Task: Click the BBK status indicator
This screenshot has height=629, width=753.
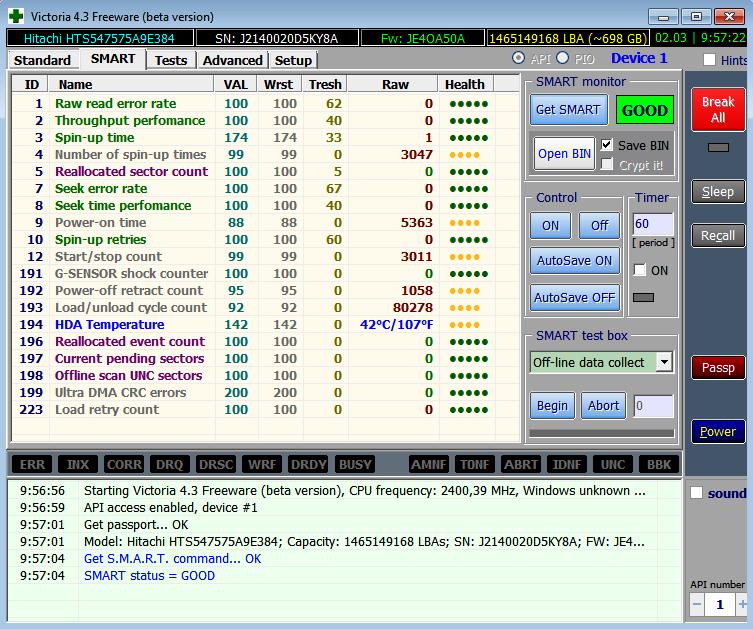Action: pos(659,464)
